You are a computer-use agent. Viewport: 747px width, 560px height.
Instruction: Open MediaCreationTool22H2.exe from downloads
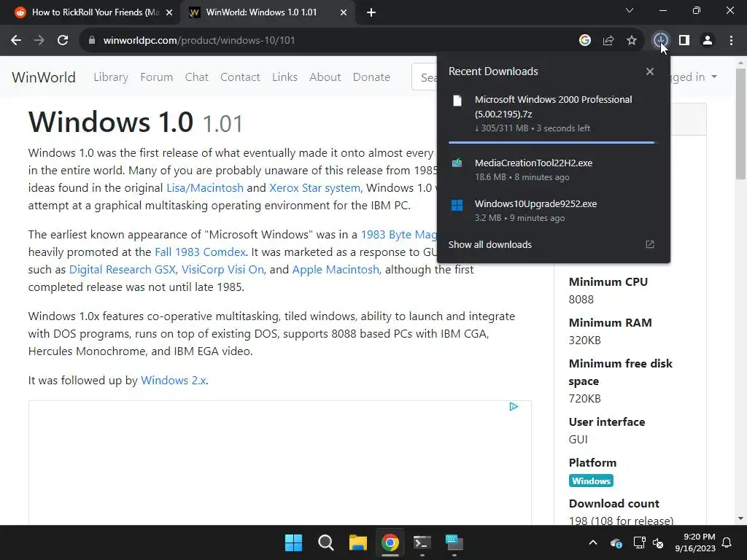(533, 163)
